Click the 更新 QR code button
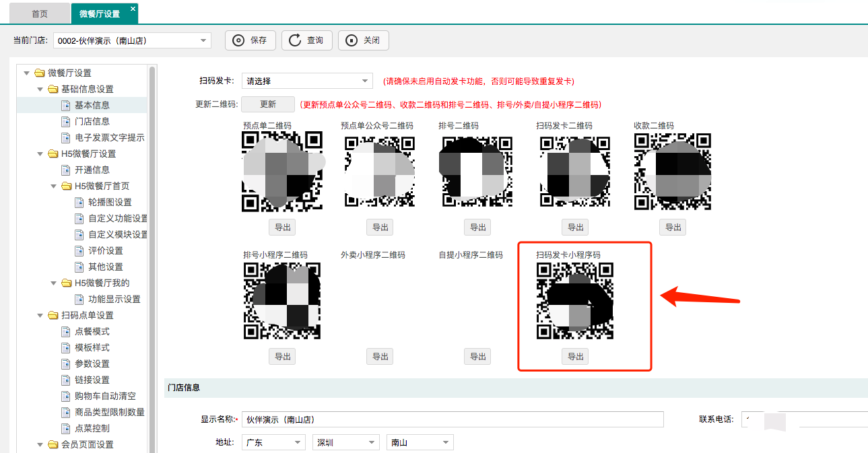 268,104
